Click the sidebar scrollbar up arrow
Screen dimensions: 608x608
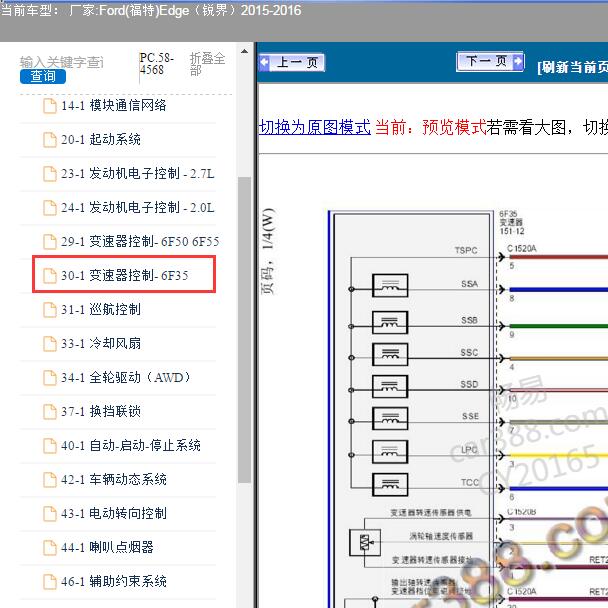tap(244, 52)
